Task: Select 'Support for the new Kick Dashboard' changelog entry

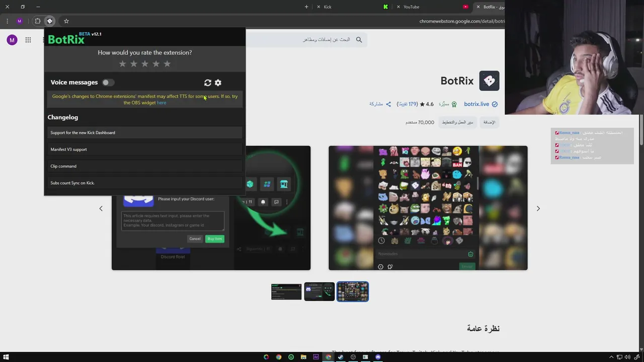Action: coord(145,133)
